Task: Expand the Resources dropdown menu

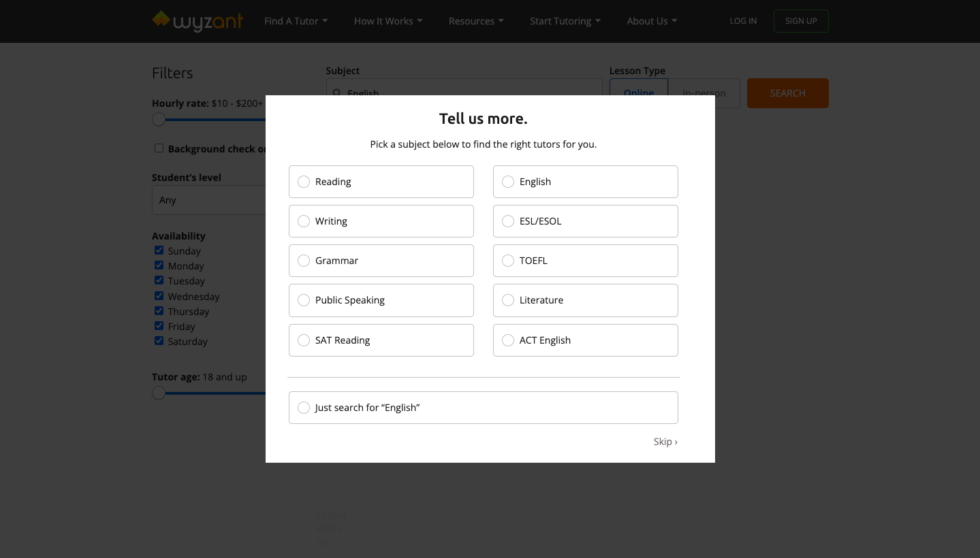Action: 476,21
